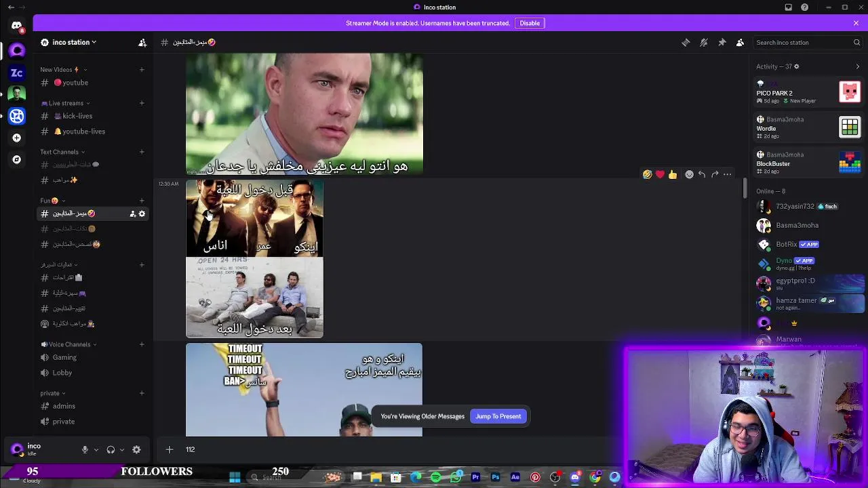This screenshot has height=488, width=868.
Task: Open Photoshop from taskbar
Action: point(496,477)
